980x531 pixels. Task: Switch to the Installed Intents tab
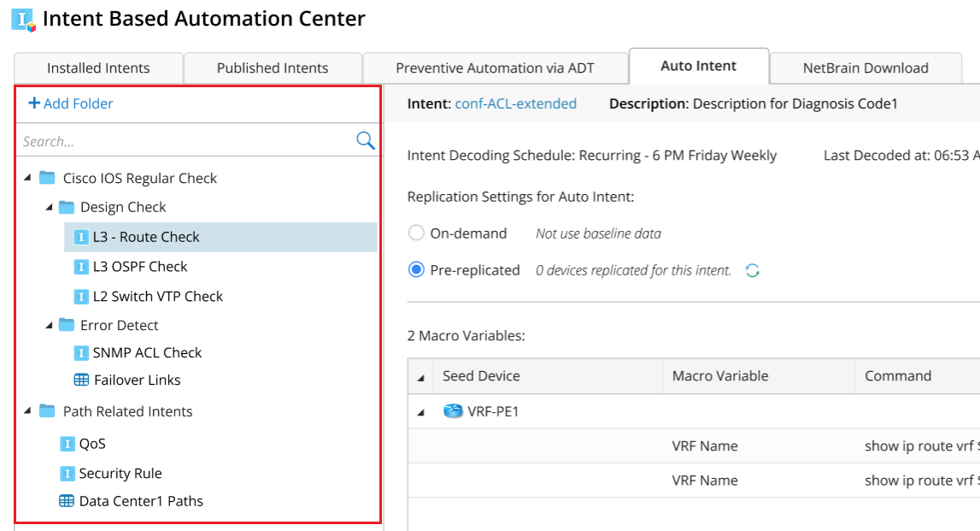pos(98,68)
